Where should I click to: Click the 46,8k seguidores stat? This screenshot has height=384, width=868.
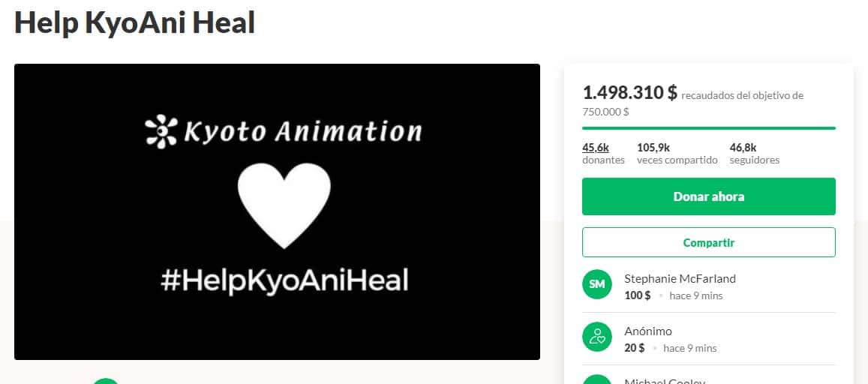[x=754, y=153]
